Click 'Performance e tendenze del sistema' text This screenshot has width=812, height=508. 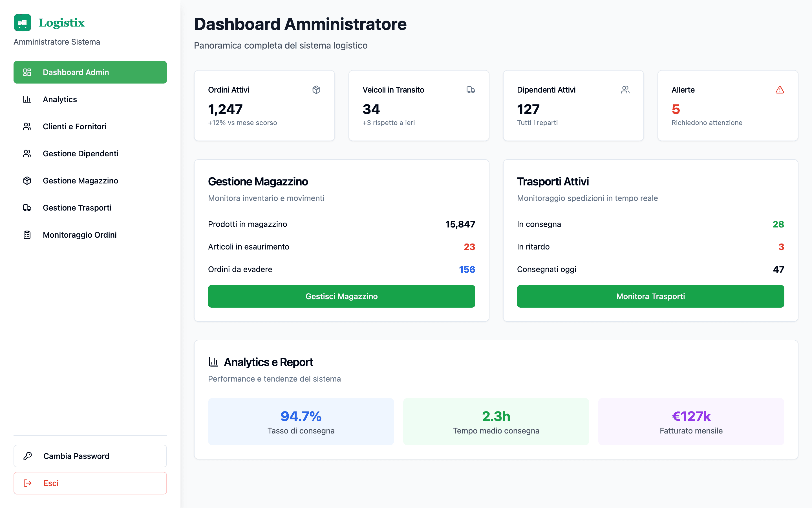pyautogui.click(x=274, y=379)
